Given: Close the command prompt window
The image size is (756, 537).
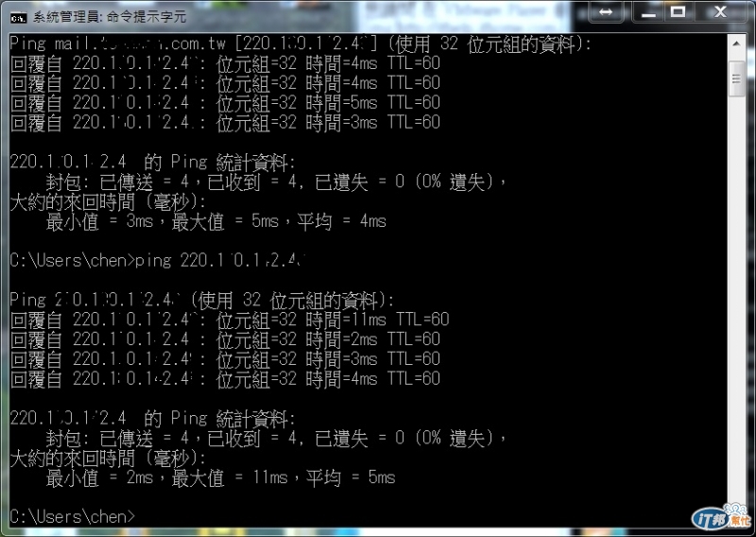Looking at the screenshot, I should click(x=720, y=12).
